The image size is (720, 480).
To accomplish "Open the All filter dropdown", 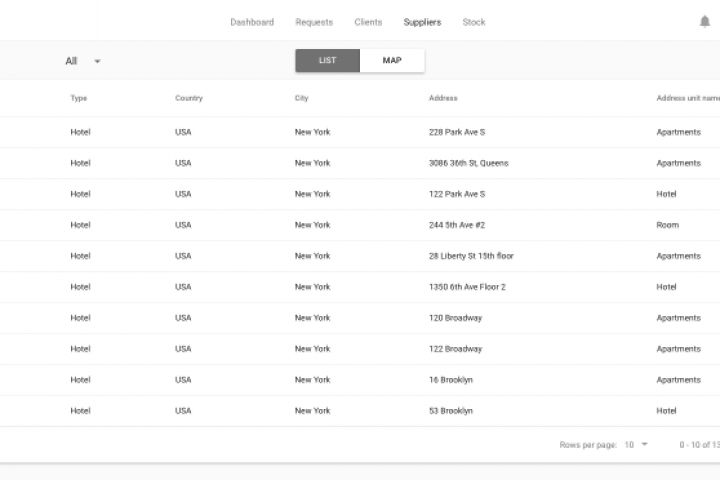I will coord(83,61).
